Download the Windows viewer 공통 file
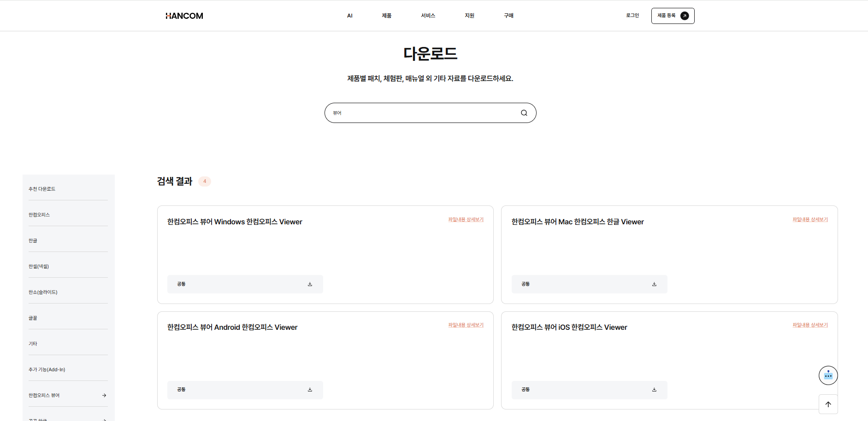This screenshot has width=868, height=421. point(310,284)
